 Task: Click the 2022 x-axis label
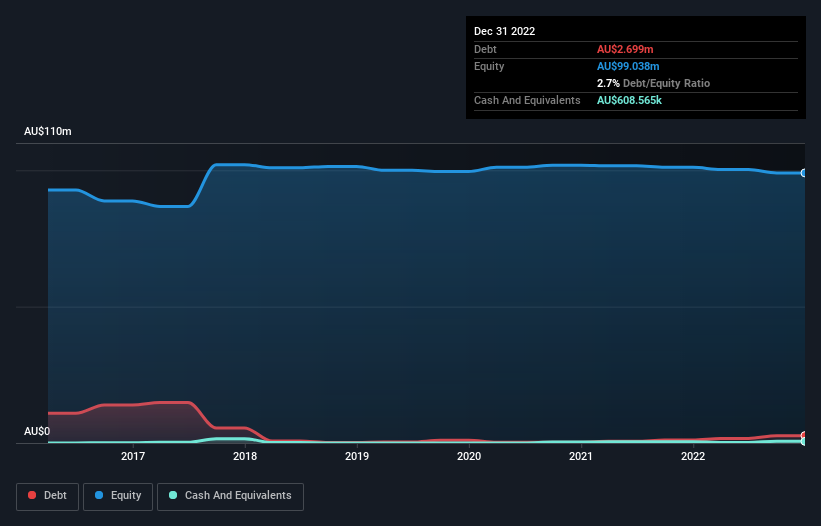(x=693, y=456)
